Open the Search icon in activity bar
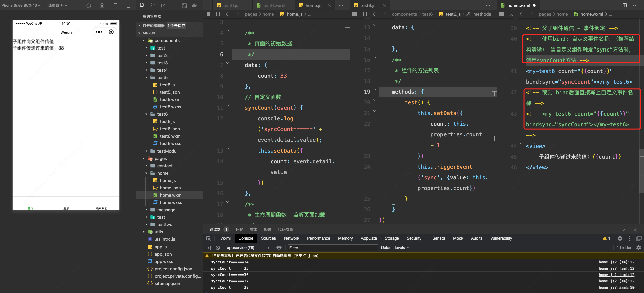The height and width of the screenshot is (293, 644). pyautogui.click(x=152, y=5)
